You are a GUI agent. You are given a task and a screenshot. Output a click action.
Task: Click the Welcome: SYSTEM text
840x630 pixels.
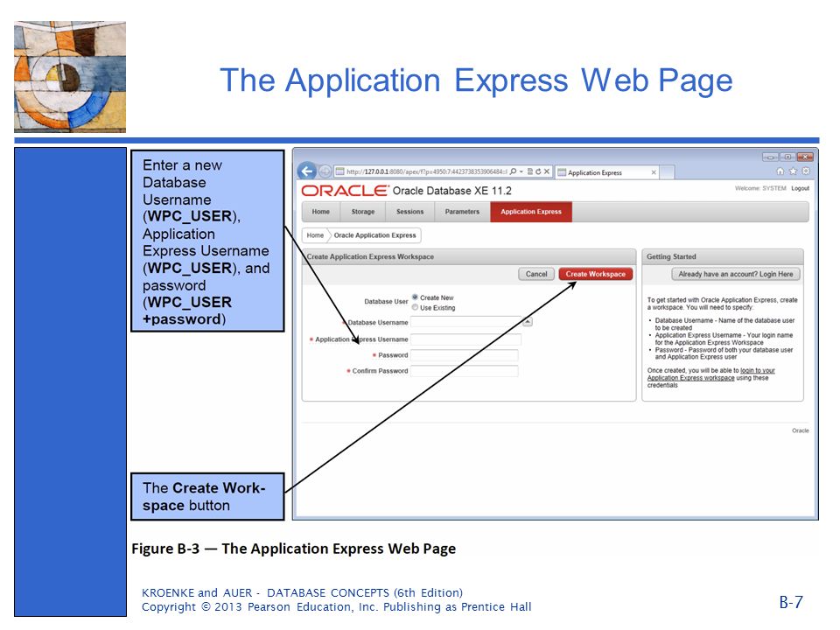click(760, 189)
